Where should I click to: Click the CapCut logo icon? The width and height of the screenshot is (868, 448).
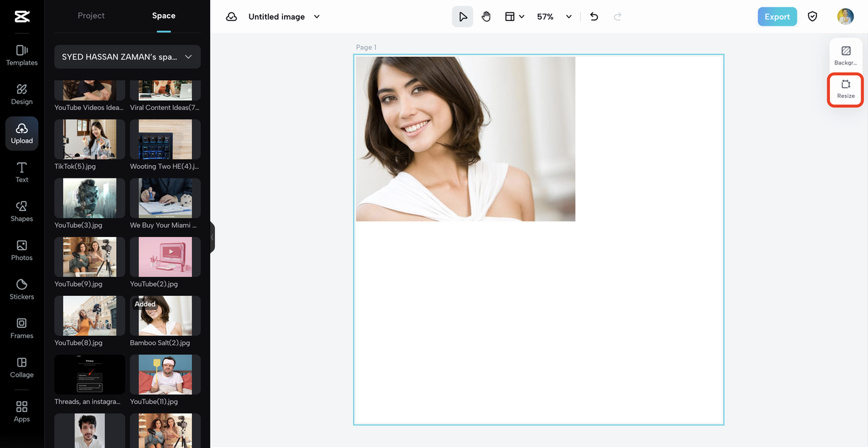pos(22,17)
